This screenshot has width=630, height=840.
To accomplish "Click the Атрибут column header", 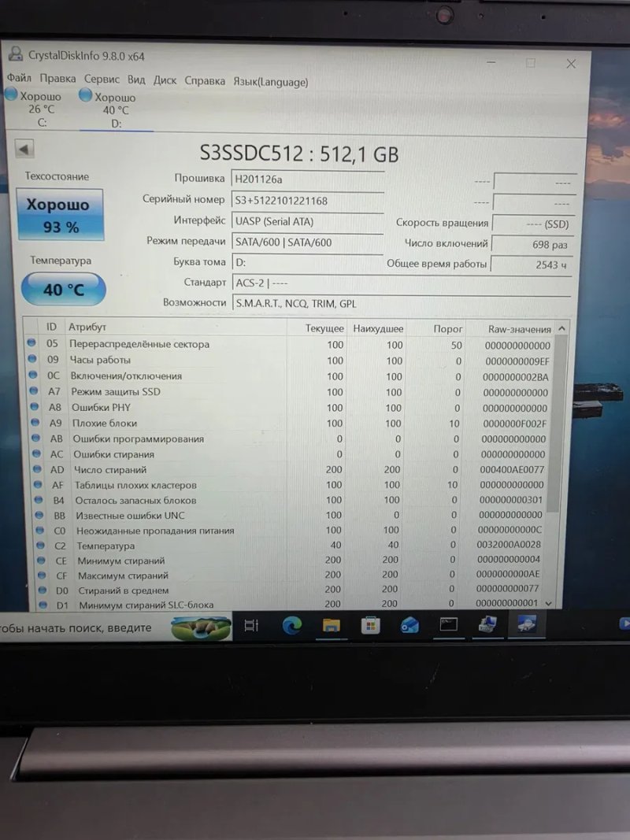I will tap(87, 327).
